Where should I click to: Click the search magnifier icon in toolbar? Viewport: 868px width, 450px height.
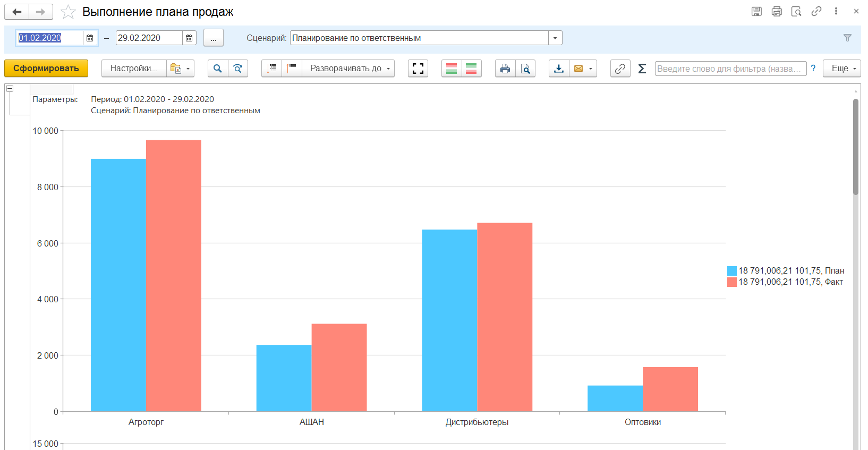(x=218, y=69)
